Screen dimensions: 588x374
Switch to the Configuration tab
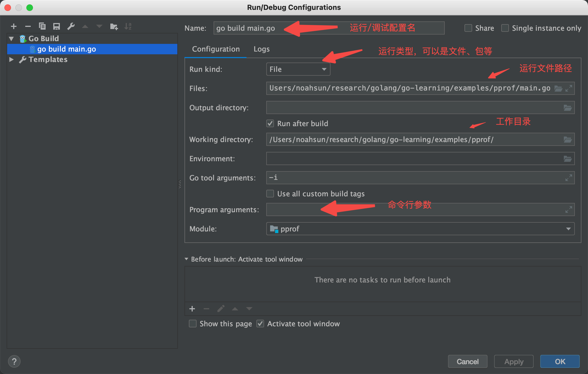(x=216, y=49)
